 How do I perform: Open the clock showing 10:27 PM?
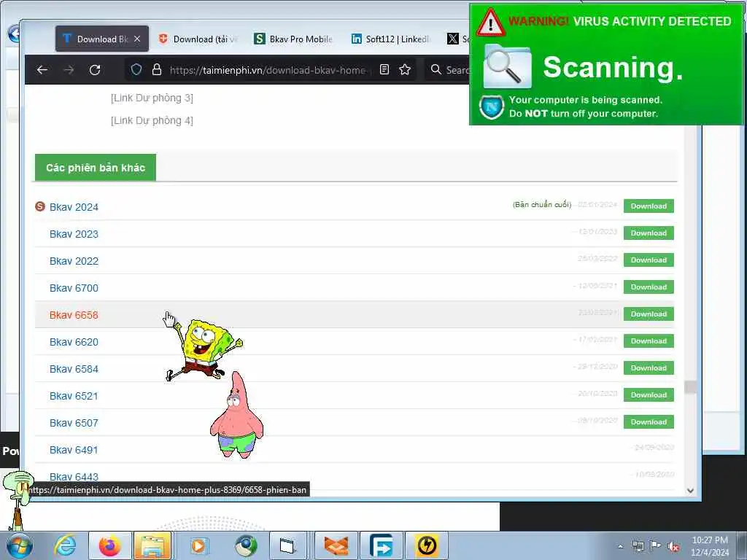tap(710, 545)
